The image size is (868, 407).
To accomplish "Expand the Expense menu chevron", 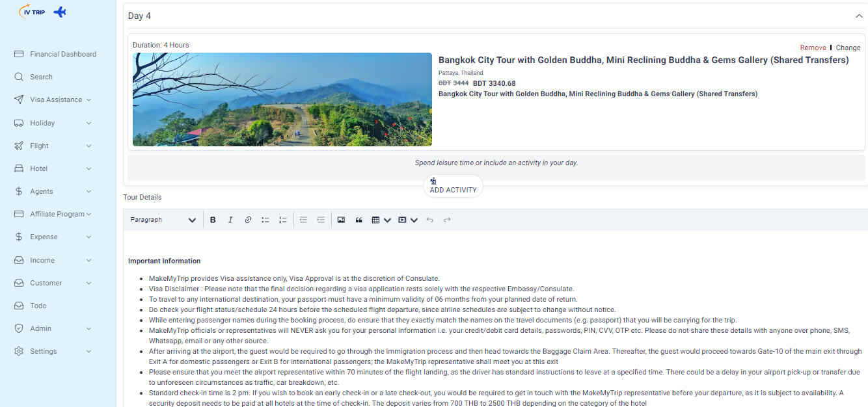I will pyautogui.click(x=88, y=237).
